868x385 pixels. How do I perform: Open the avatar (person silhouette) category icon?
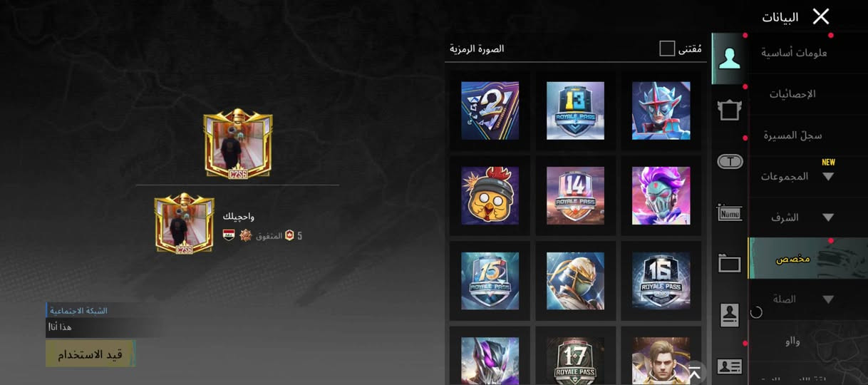pyautogui.click(x=729, y=58)
